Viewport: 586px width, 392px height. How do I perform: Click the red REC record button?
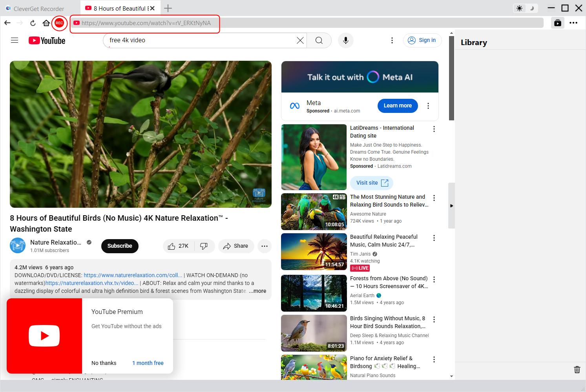59,23
